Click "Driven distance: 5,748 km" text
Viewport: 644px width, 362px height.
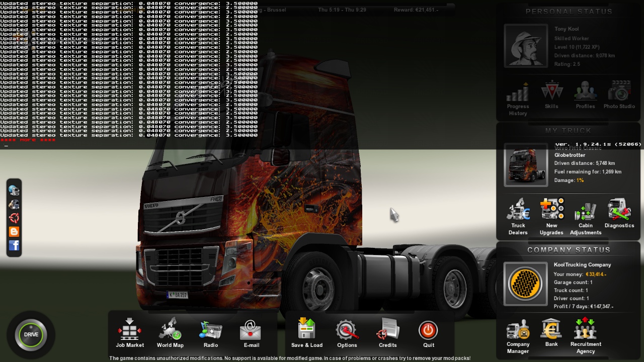[x=585, y=163]
